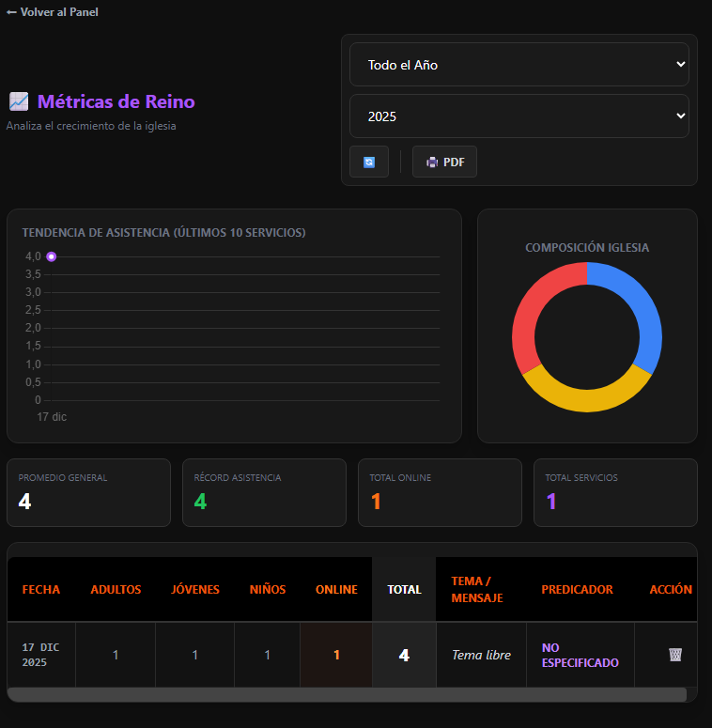
Task: Click the yellow segment of donut chart
Action: (x=586, y=398)
